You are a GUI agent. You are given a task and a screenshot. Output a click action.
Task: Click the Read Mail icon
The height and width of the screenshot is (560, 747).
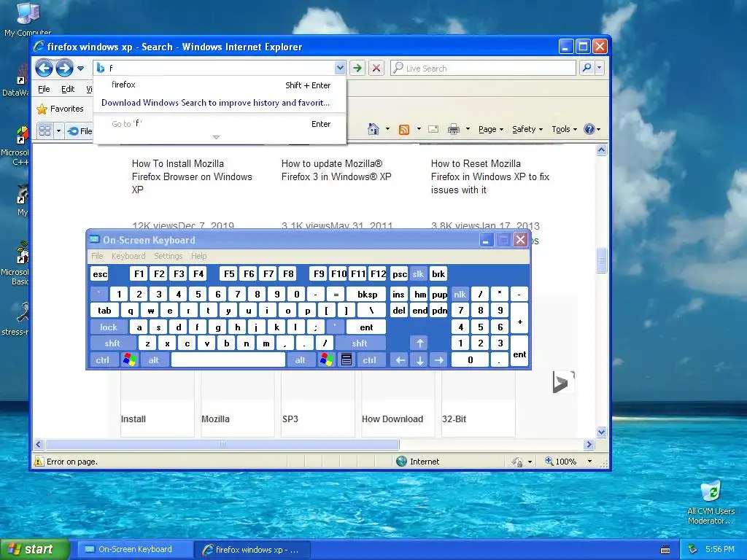click(x=433, y=129)
